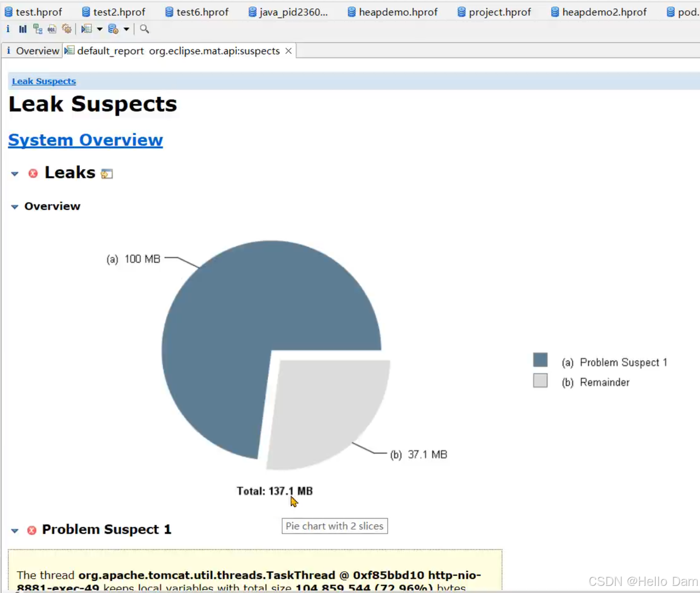Click the 'Problem Suspect 1' section heading

click(107, 530)
